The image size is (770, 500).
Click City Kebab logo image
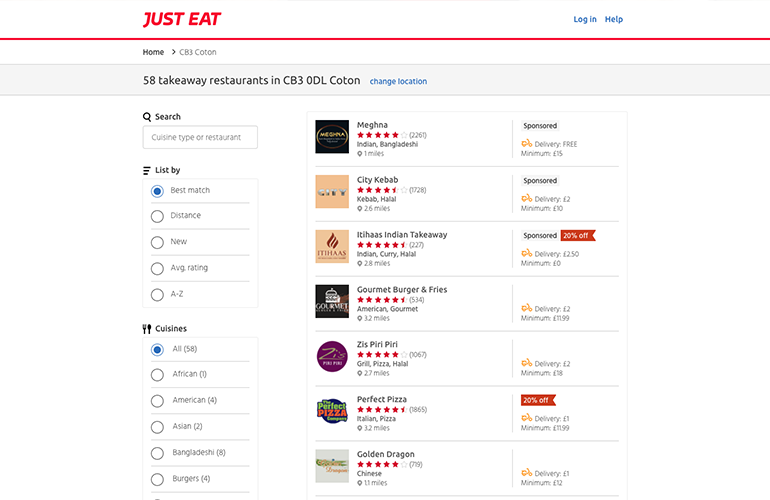332,192
